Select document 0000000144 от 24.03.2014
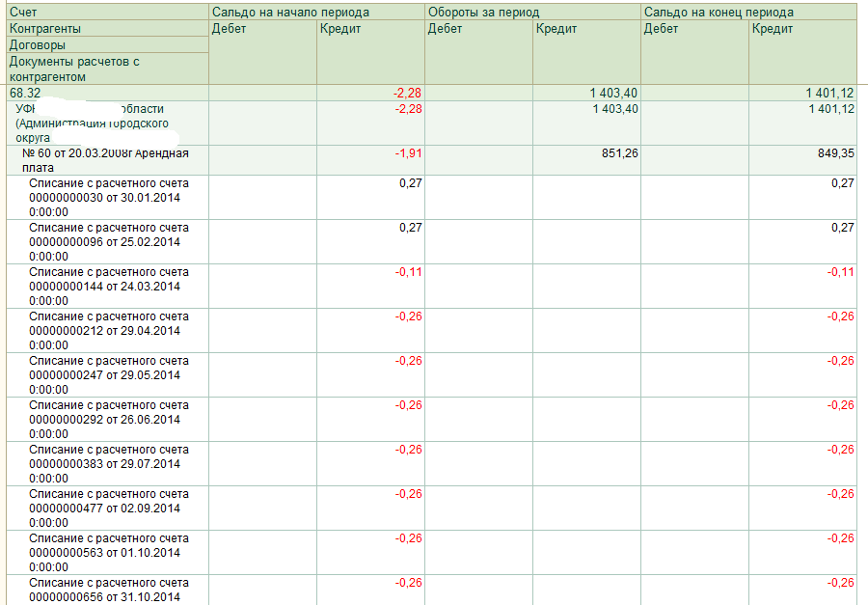Screen dimensions: 868x605 point(108,286)
